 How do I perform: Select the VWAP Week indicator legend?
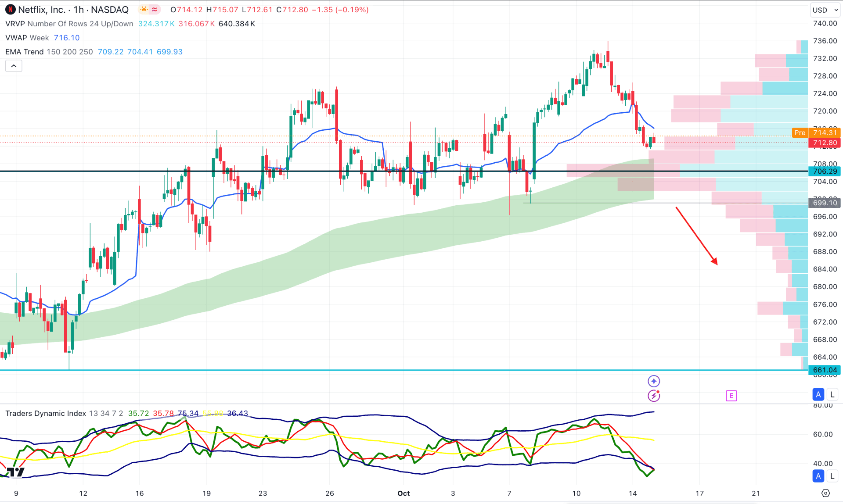tap(27, 38)
